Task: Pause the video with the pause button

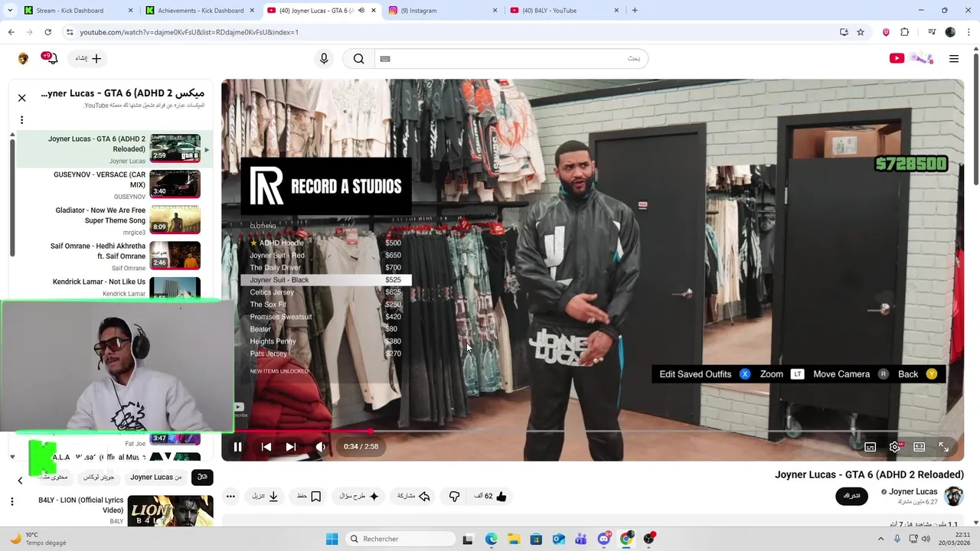Action: tap(237, 447)
